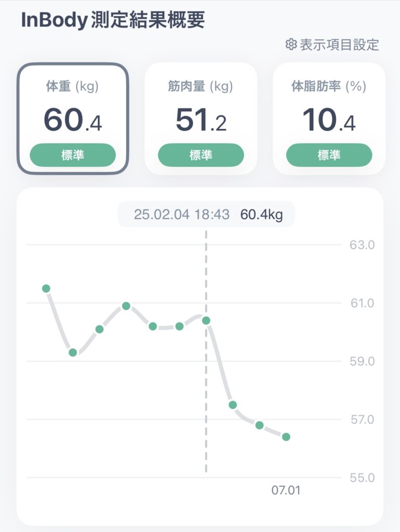Select first data point on the weight chart
This screenshot has width=400, height=532.
(46, 288)
